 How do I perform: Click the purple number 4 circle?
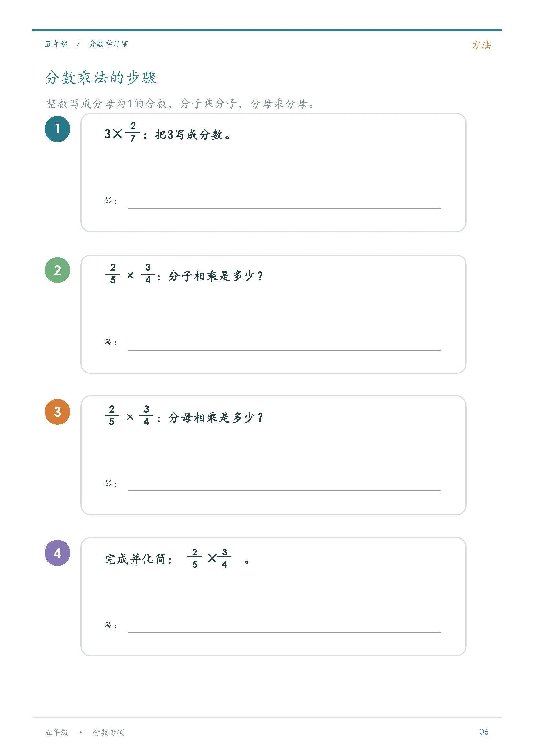[57, 553]
